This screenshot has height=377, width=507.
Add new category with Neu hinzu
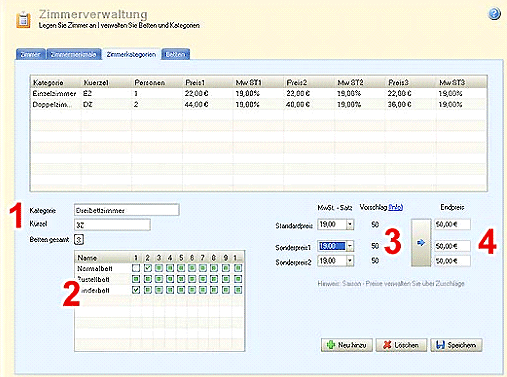[347, 345]
